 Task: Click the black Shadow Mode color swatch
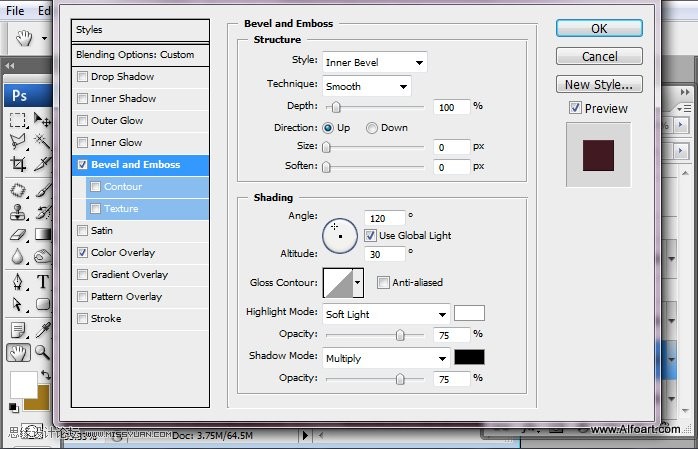tap(469, 357)
